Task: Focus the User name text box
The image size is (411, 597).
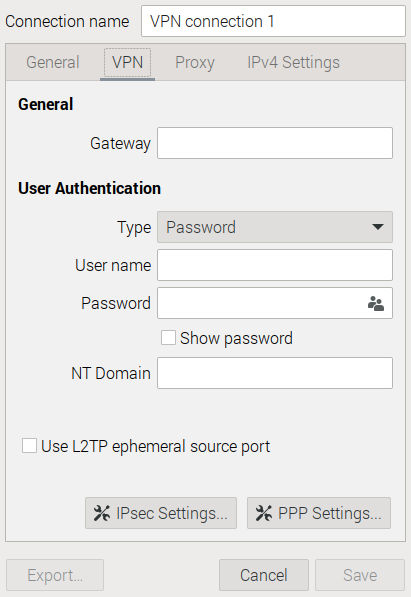Action: 275,265
